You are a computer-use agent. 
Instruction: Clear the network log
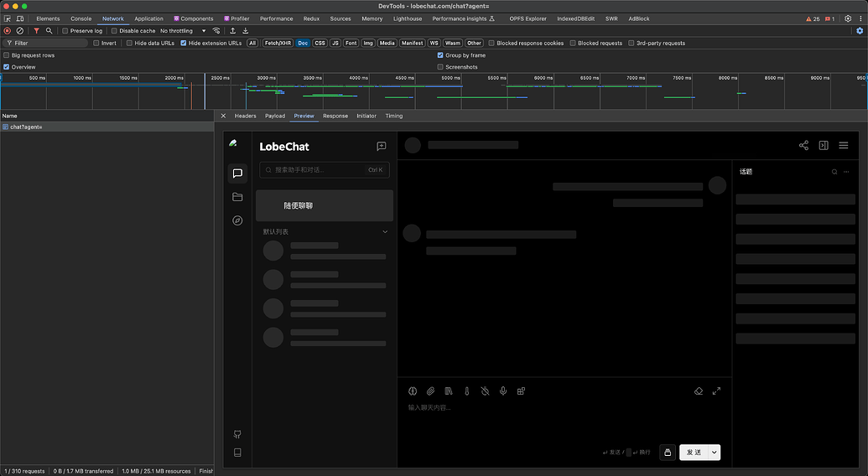20,31
